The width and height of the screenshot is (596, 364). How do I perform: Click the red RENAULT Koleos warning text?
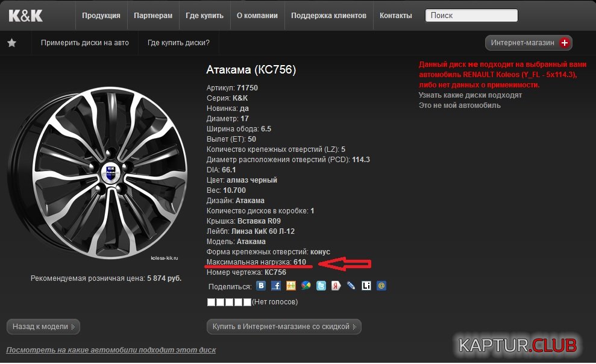tap(503, 75)
